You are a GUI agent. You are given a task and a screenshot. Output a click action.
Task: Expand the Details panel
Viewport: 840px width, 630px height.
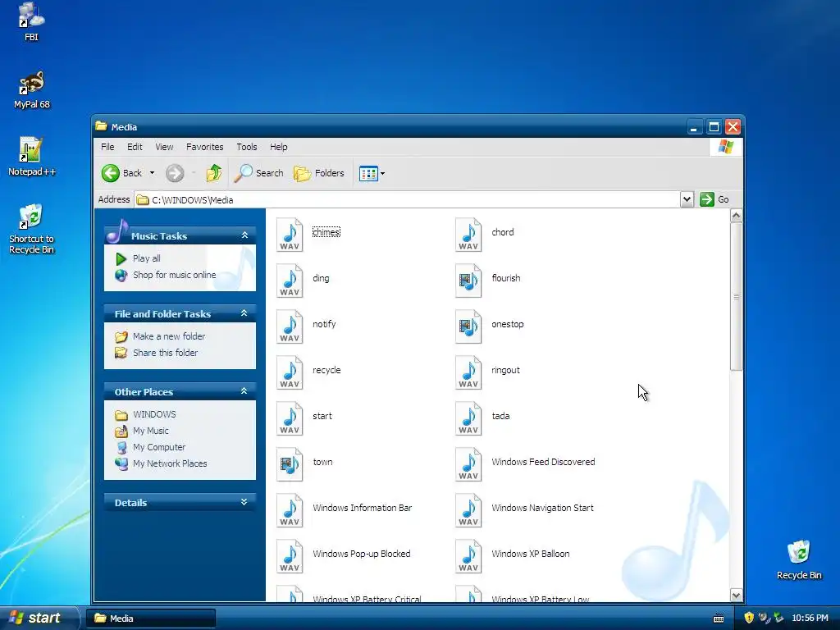pyautogui.click(x=244, y=502)
